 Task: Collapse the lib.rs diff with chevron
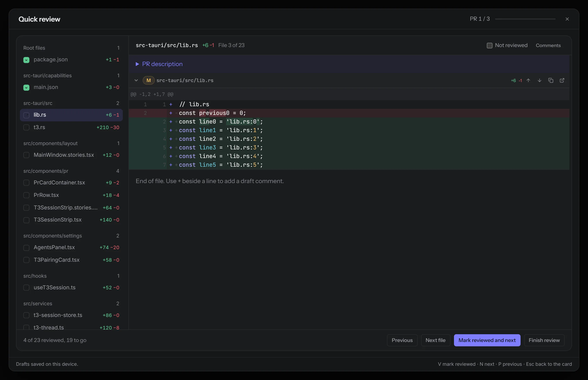pyautogui.click(x=136, y=81)
